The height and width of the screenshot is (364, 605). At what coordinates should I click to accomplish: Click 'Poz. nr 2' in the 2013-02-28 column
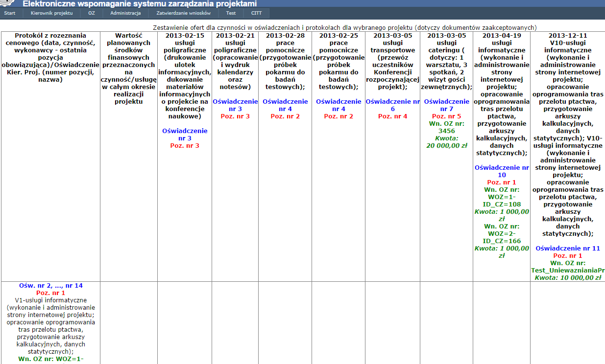285,116
